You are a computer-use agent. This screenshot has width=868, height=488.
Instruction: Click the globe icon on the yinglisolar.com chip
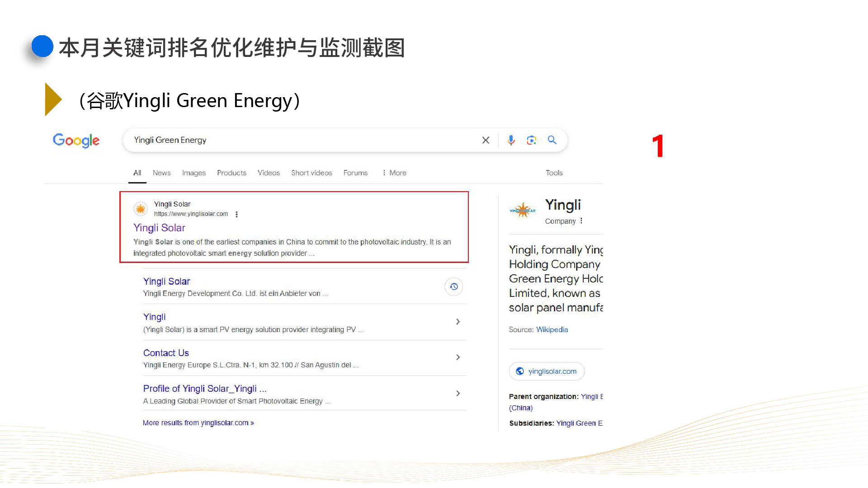[520, 371]
